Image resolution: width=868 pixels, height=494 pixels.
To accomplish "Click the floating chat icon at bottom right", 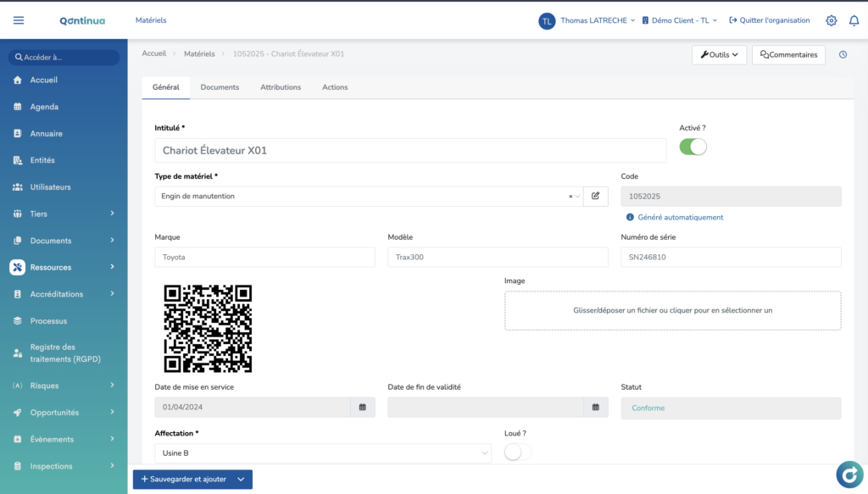I will click(x=849, y=475).
